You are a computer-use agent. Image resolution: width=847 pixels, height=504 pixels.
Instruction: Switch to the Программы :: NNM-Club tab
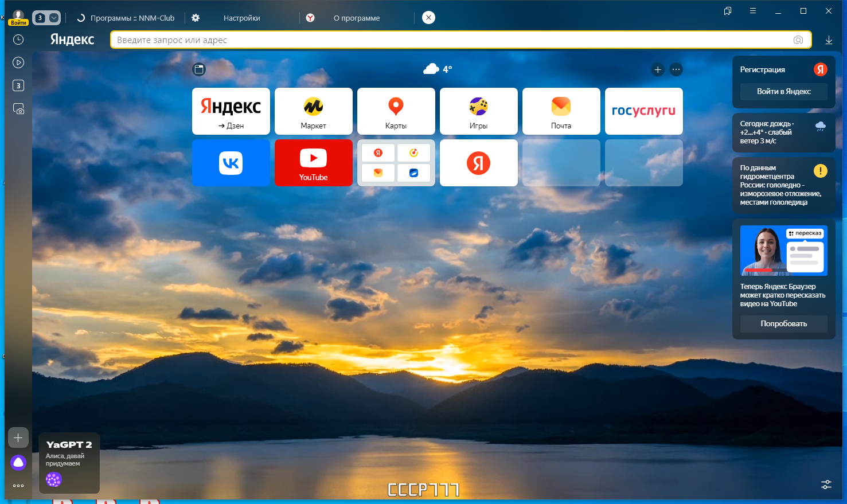point(132,18)
